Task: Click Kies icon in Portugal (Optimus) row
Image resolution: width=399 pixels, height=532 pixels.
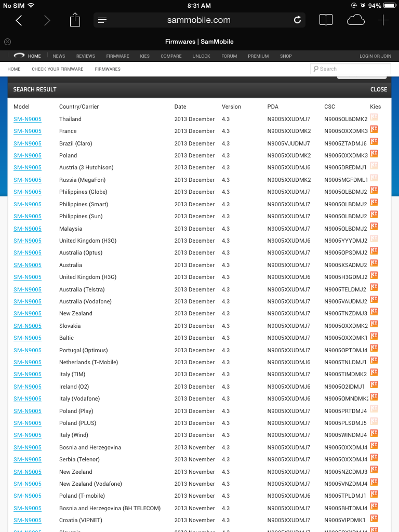Action: [374, 348]
